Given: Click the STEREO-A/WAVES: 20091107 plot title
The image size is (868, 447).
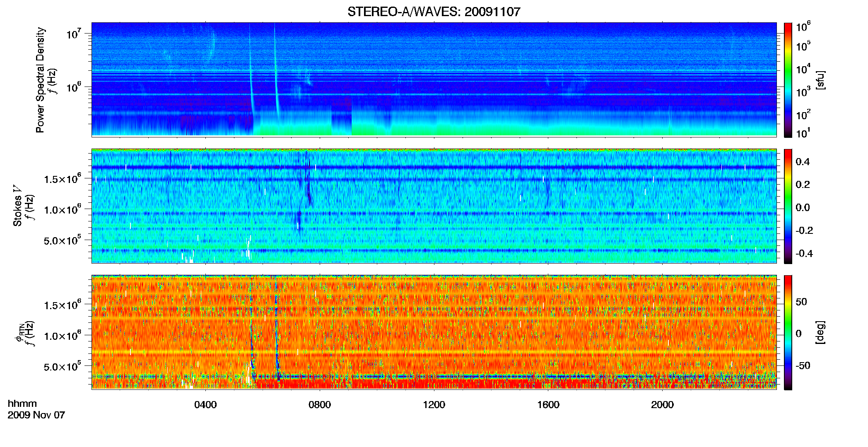Looking at the screenshot, I should pos(434,12).
